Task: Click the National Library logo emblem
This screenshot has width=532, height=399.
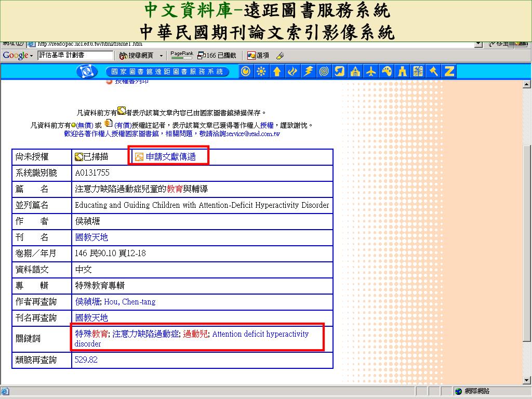Action: point(87,72)
